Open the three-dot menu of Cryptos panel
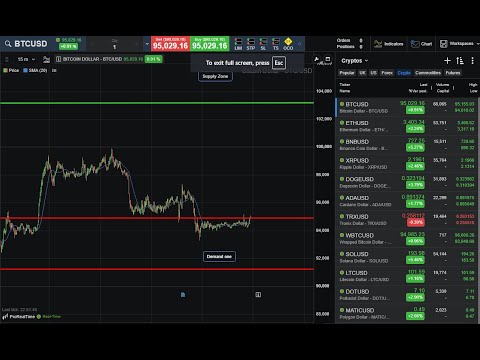 coord(472,61)
